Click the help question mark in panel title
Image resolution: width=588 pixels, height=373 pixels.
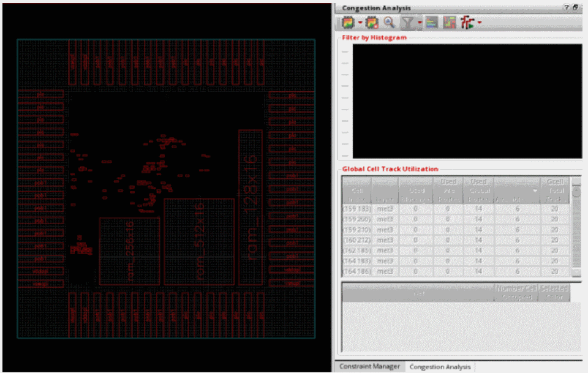pyautogui.click(x=567, y=7)
